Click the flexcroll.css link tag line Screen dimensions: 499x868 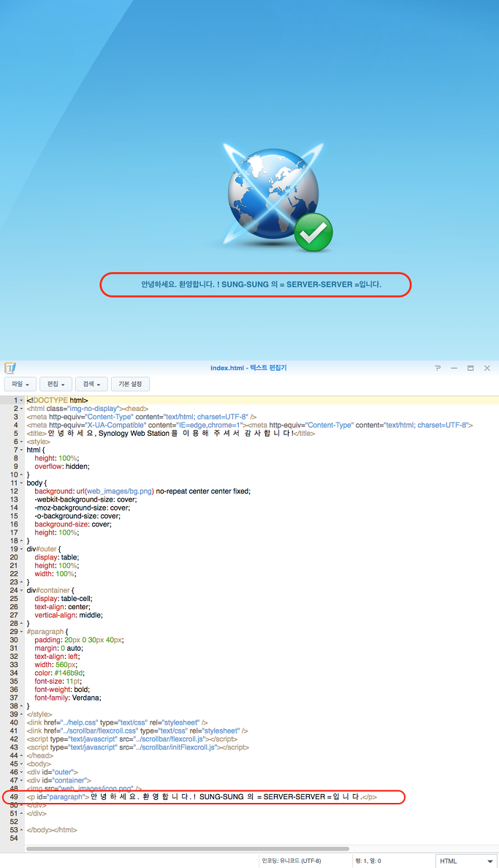[137, 731]
